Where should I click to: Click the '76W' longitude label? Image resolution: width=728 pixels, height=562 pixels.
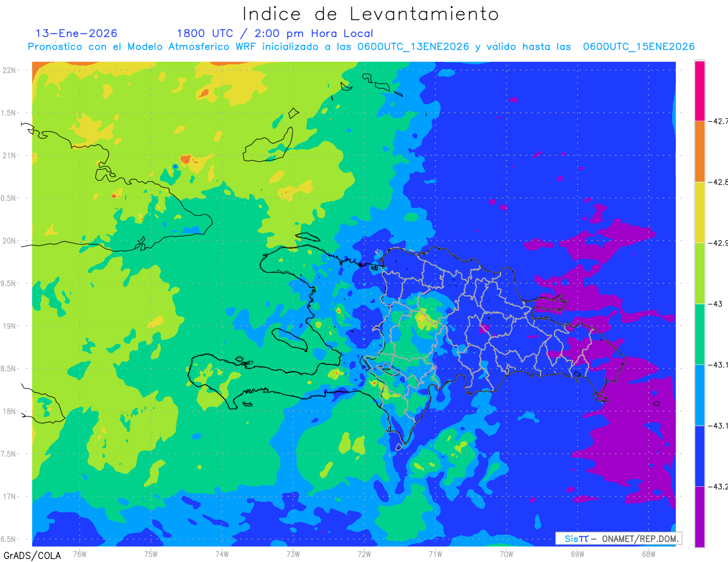pyautogui.click(x=79, y=554)
